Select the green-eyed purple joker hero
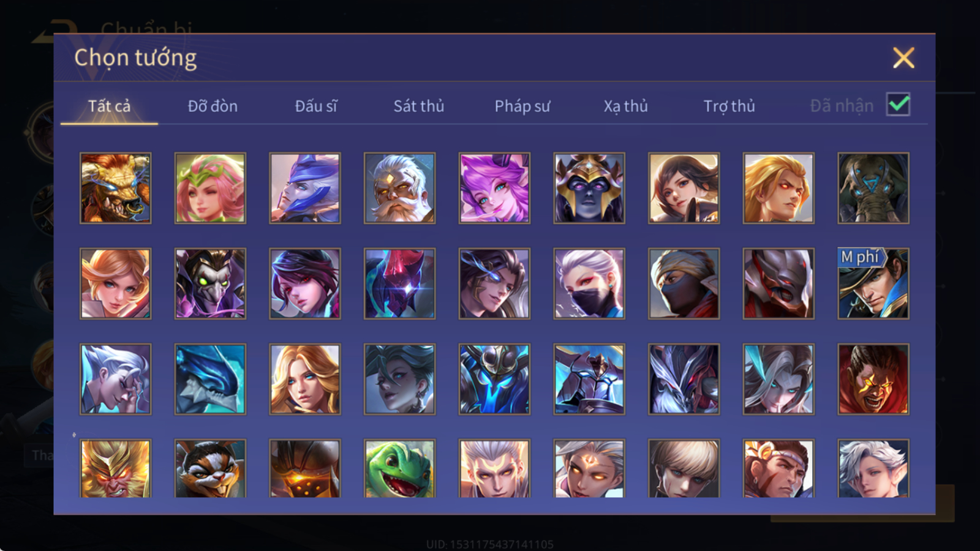 [210, 283]
